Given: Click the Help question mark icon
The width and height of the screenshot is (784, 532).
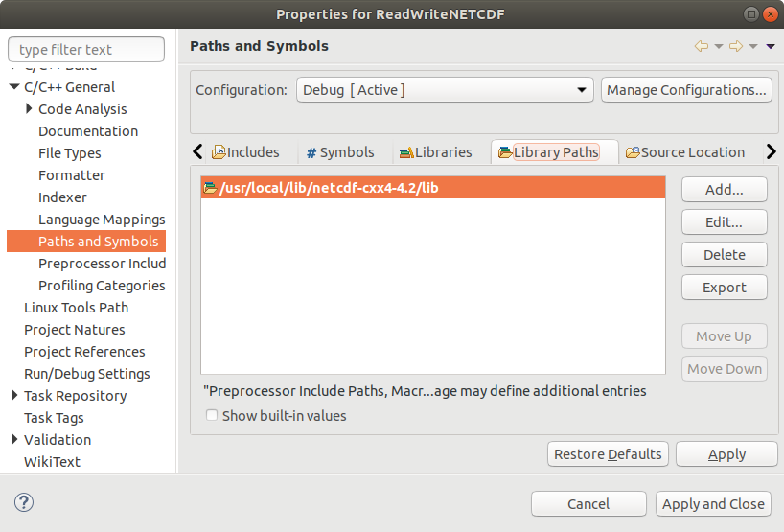Looking at the screenshot, I should point(25,503).
